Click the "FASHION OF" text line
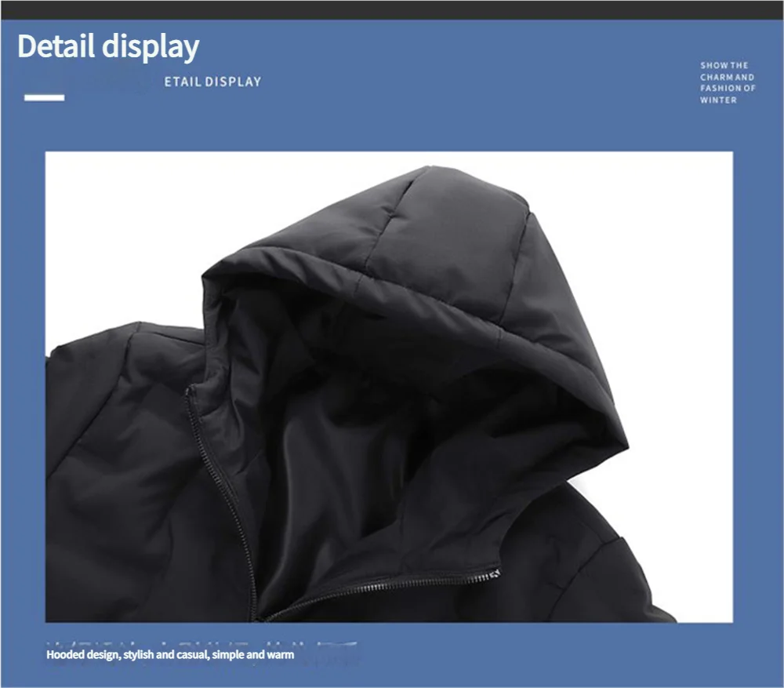Screen dimensions: 784x688 click(x=728, y=89)
